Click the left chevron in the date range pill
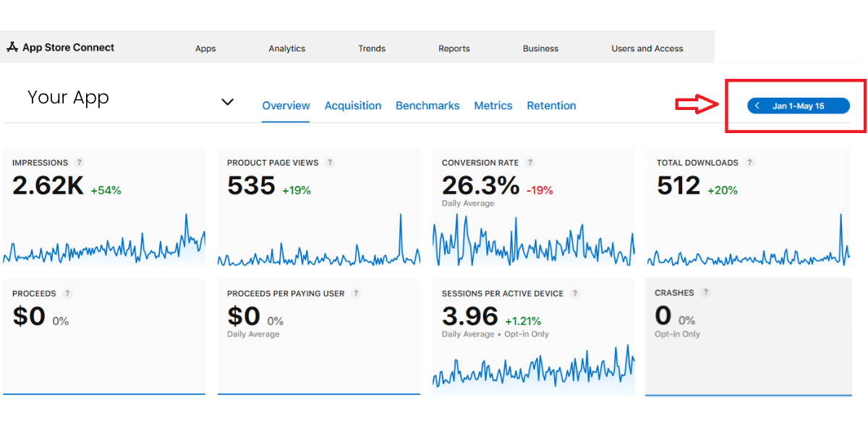 pos(757,106)
